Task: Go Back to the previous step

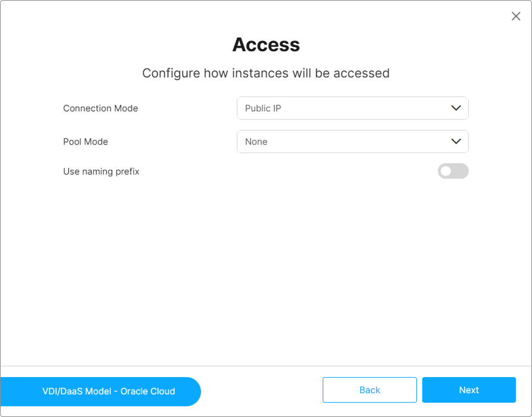Action: (x=370, y=390)
